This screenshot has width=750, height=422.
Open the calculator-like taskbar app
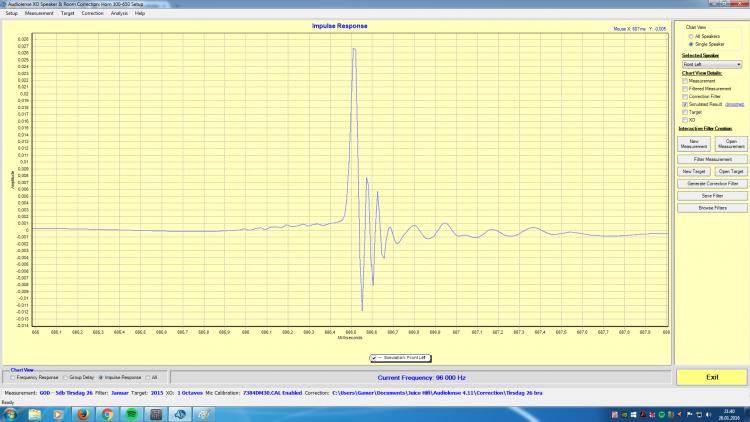pos(156,414)
